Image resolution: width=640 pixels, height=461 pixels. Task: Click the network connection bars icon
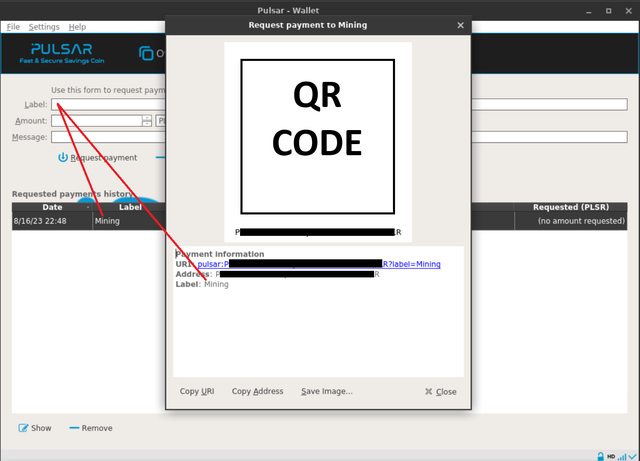tap(622, 457)
